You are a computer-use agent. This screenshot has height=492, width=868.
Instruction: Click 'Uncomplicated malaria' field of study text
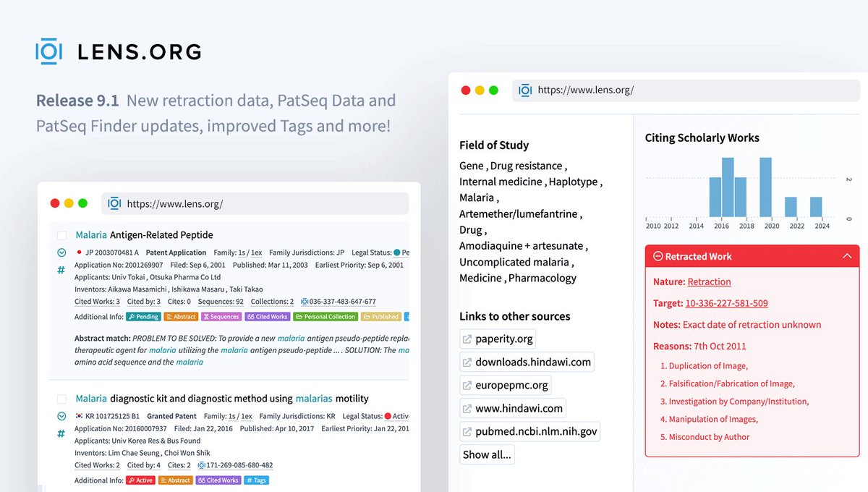(514, 262)
